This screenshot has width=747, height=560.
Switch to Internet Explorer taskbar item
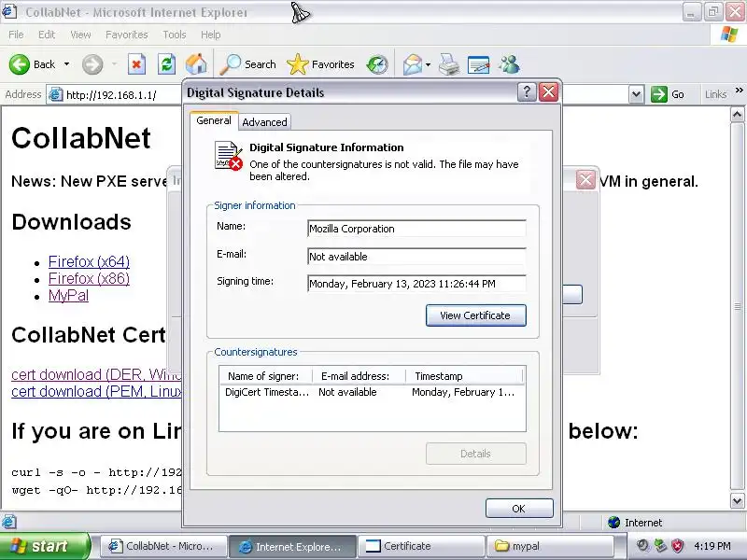coord(292,546)
